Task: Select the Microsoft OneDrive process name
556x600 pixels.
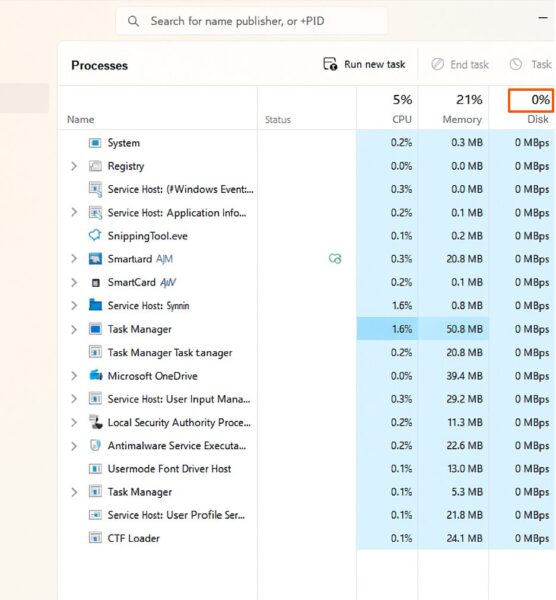Action: pyautogui.click(x=152, y=376)
